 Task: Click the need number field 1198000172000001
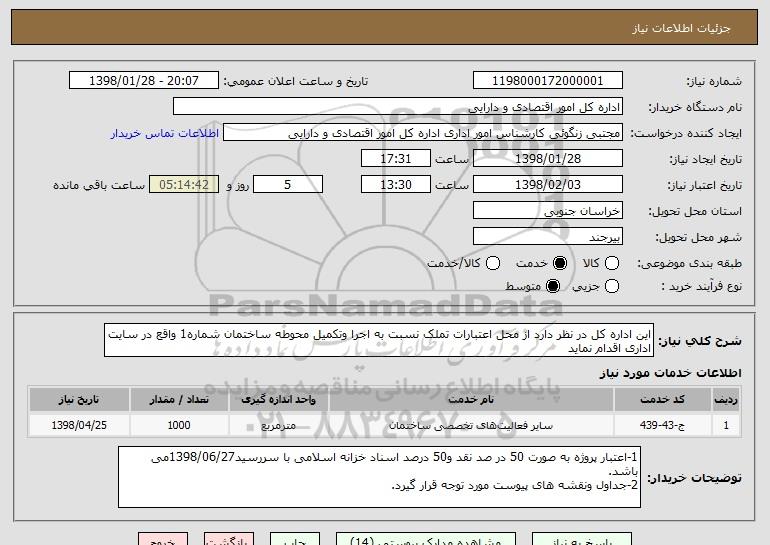(548, 81)
